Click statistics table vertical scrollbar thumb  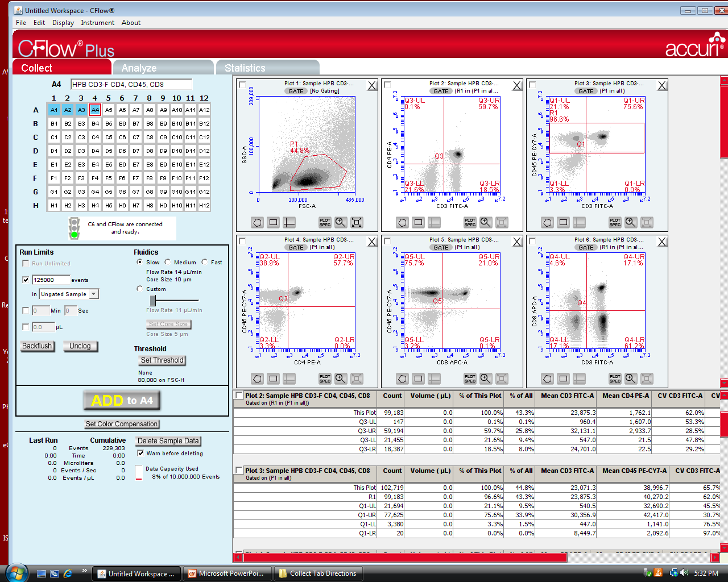click(724, 425)
